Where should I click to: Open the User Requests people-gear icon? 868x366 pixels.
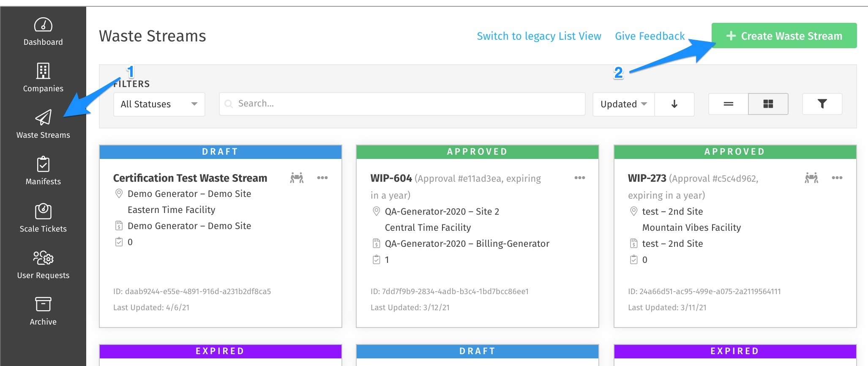[x=43, y=257]
